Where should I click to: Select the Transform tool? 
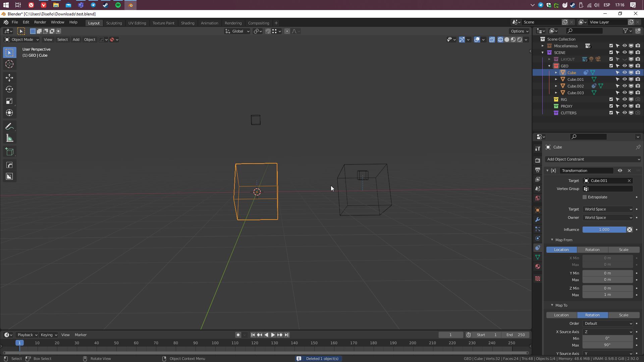[x=9, y=113]
